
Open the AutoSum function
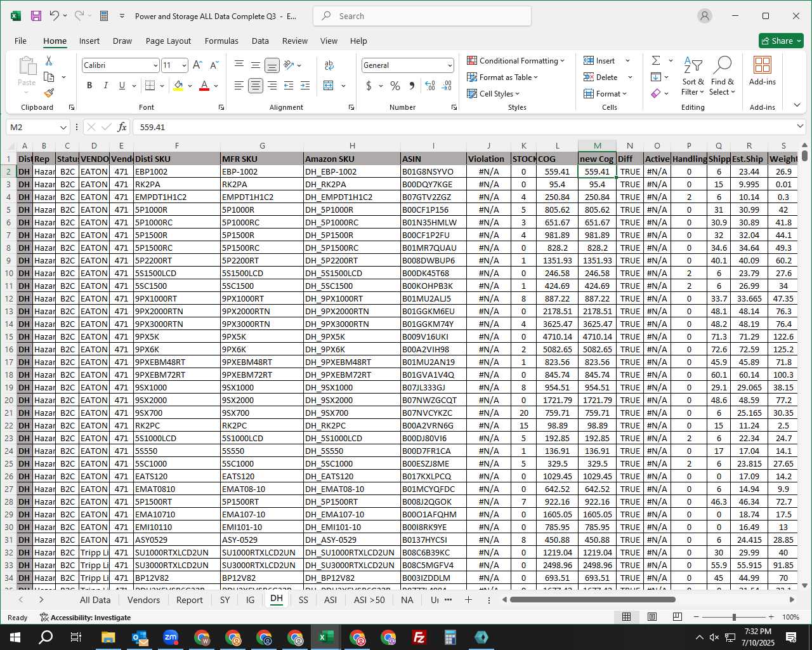coord(656,60)
